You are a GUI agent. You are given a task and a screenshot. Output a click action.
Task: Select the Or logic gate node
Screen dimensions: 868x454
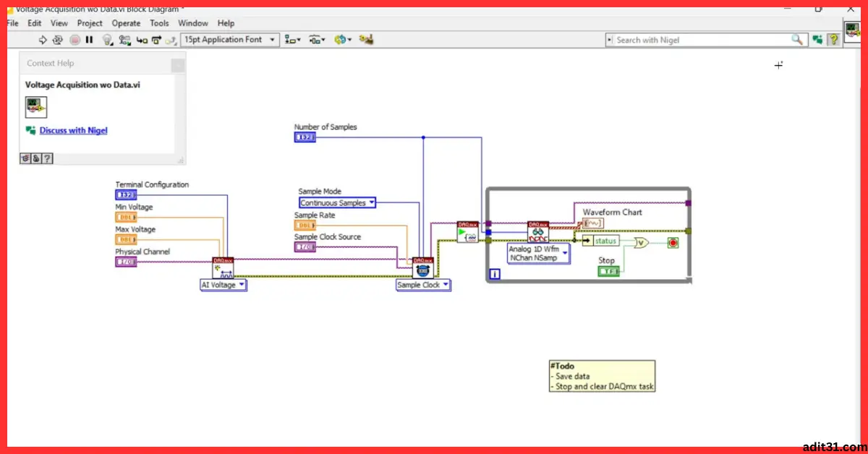tap(642, 243)
